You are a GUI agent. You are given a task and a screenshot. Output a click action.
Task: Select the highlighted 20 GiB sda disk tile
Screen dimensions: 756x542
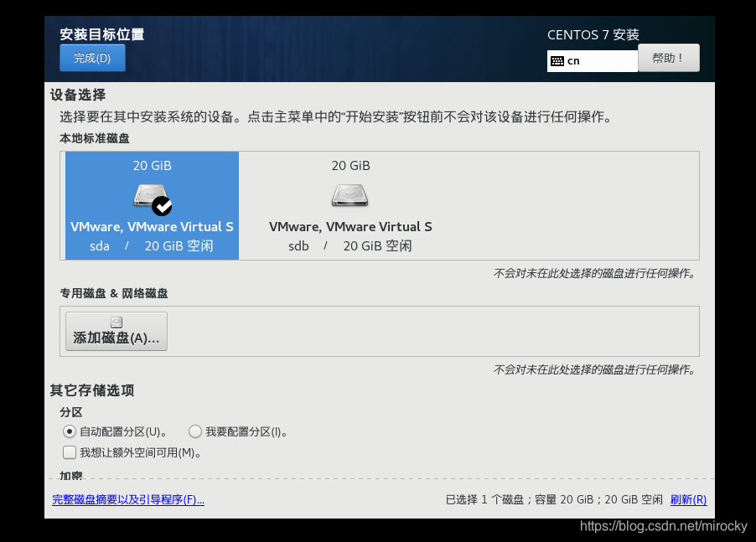tap(152, 205)
